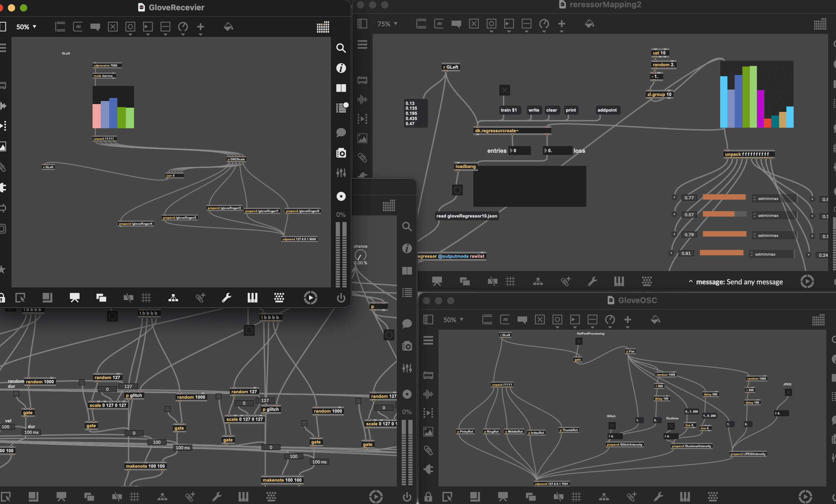836x504 pixels.
Task: Open paperclip icon in GloveOSC left sidebar
Action: click(x=428, y=451)
